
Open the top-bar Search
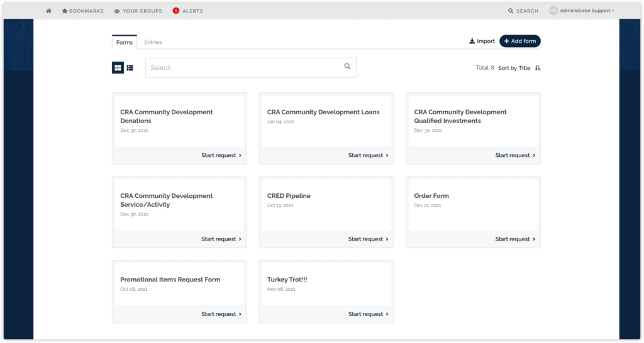pos(523,11)
